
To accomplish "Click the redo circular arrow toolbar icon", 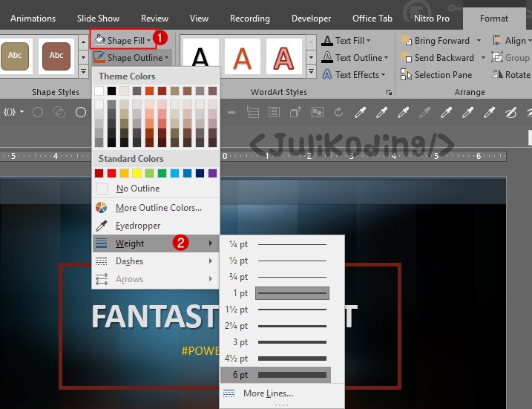I will pyautogui.click(x=338, y=112).
